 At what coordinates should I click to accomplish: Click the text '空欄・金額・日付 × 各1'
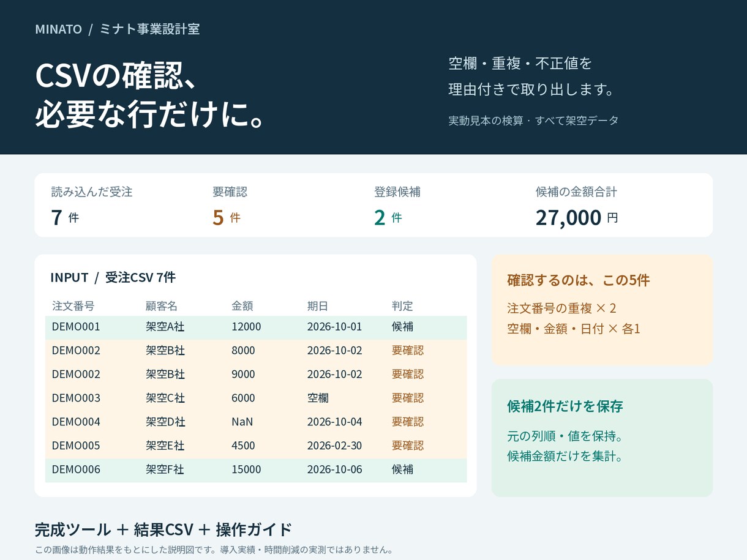574,329
